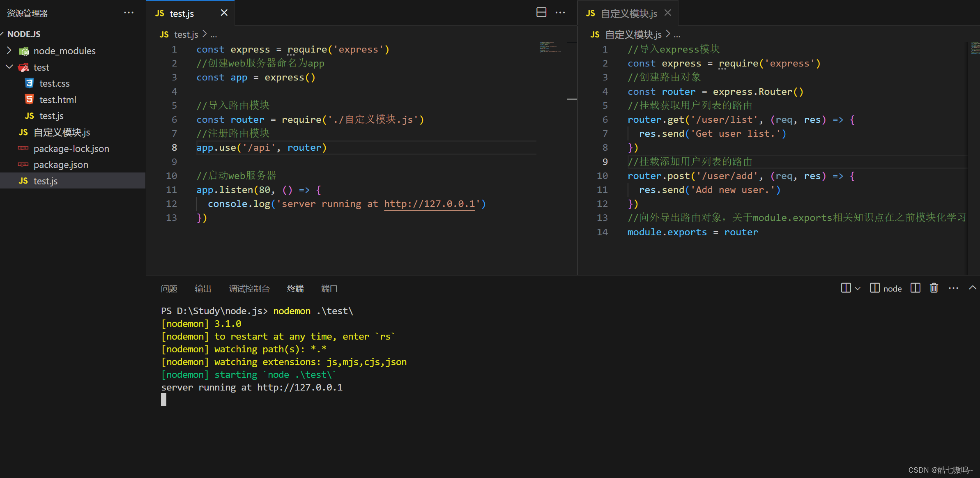Click the terminal line 'server running at http://127.0.0.1'
Screen dimensions: 980x478
coord(252,388)
